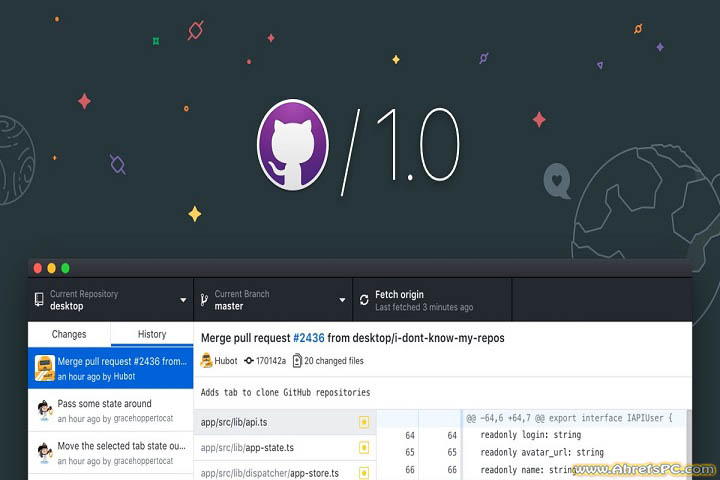Click gracehoppertocat avatar on Pass some state
720x480 pixels.
click(x=45, y=410)
